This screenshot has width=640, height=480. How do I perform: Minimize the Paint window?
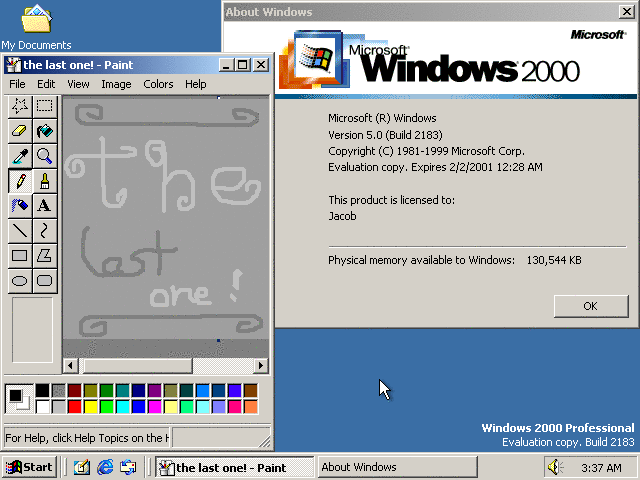point(227,65)
